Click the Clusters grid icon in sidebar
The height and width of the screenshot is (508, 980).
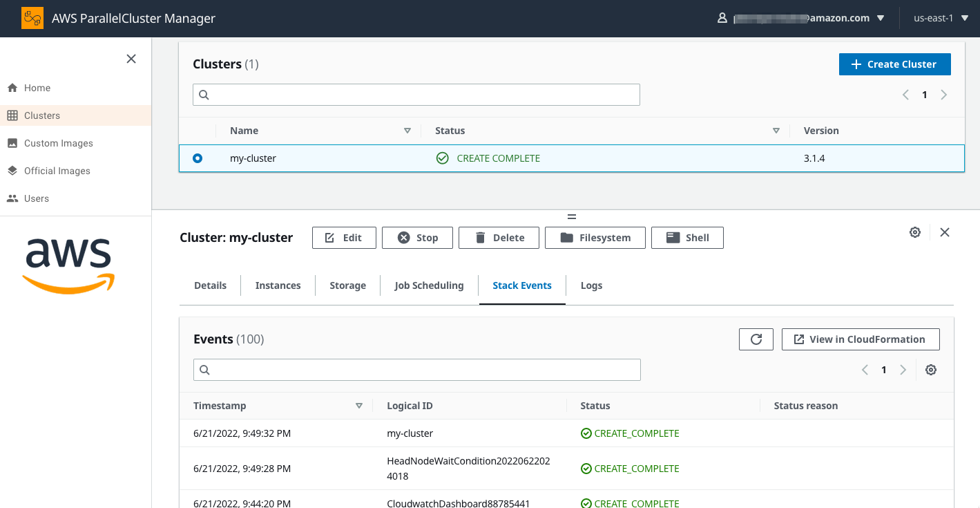point(12,115)
